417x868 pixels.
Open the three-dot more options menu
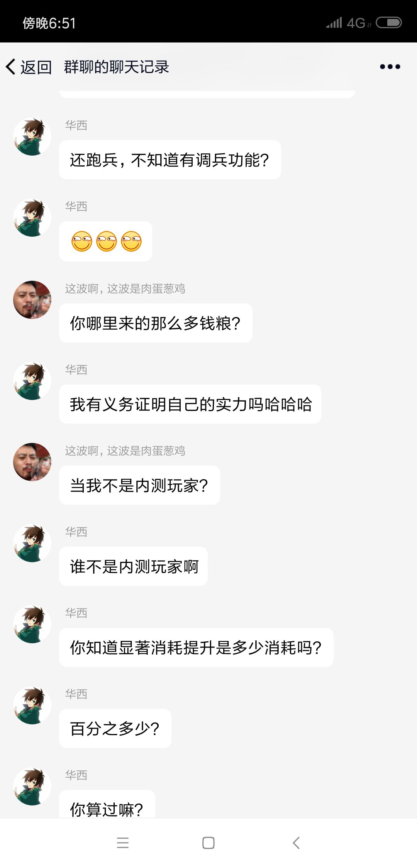(390, 67)
